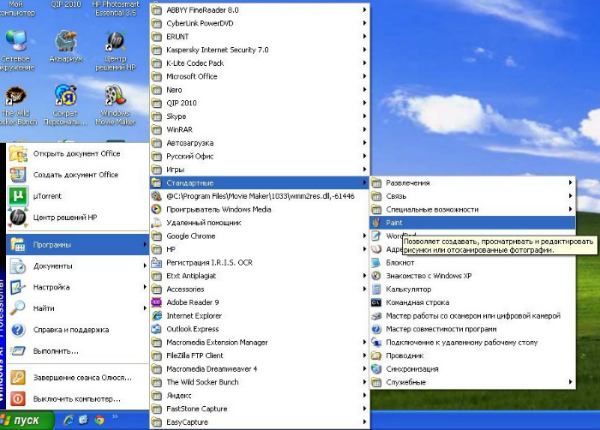Open the Nero folder entry
The image size is (600, 430).
coord(259,90)
